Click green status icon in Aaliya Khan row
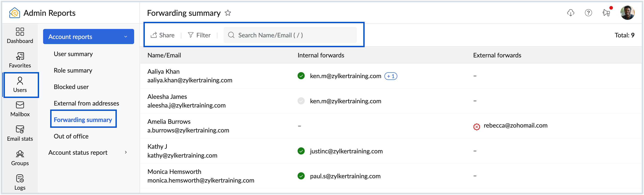Screen dimensions: 644x195 pos(301,76)
